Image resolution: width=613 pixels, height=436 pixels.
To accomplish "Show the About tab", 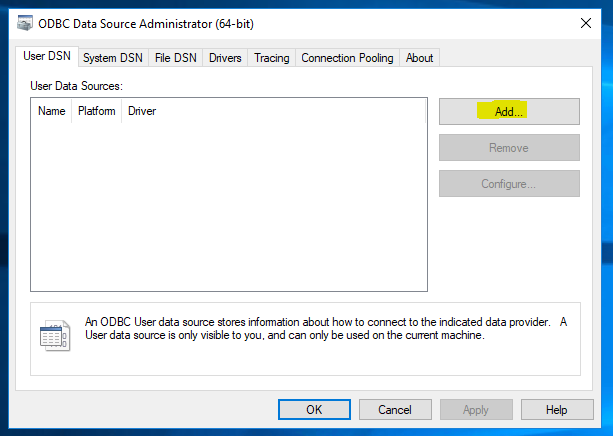I will (x=419, y=58).
